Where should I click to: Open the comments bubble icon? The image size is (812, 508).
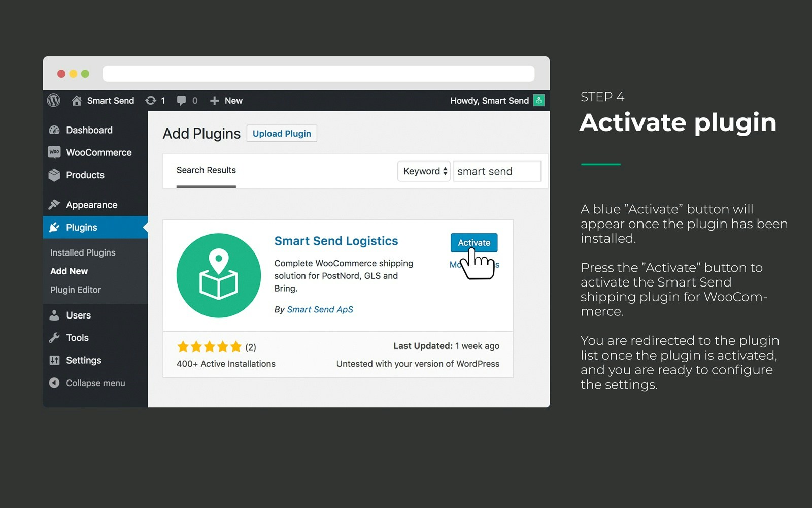181,100
